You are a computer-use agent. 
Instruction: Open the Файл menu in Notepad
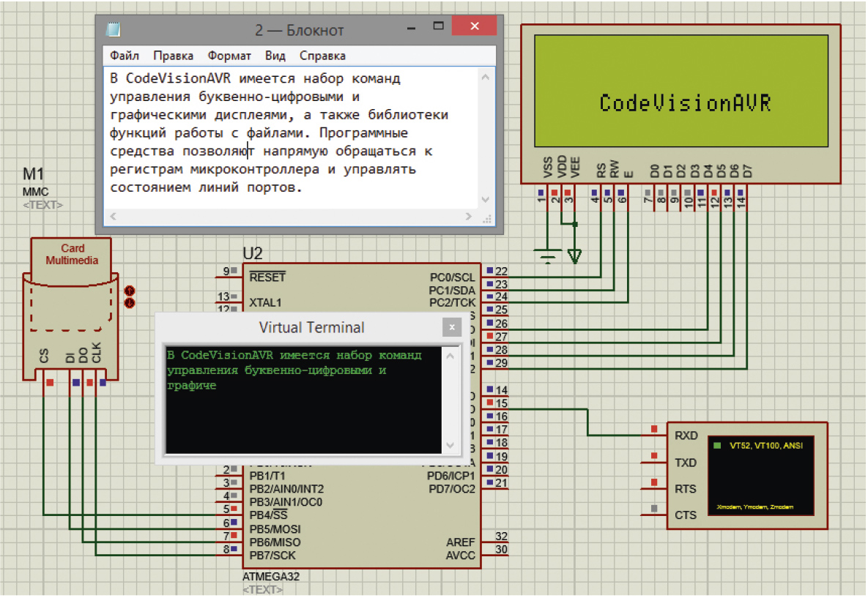point(124,56)
